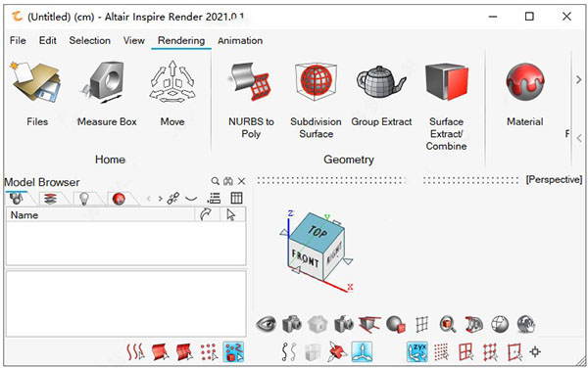Select the light bulb tab in Model Browser
This screenshot has height=368, width=588.
click(84, 199)
